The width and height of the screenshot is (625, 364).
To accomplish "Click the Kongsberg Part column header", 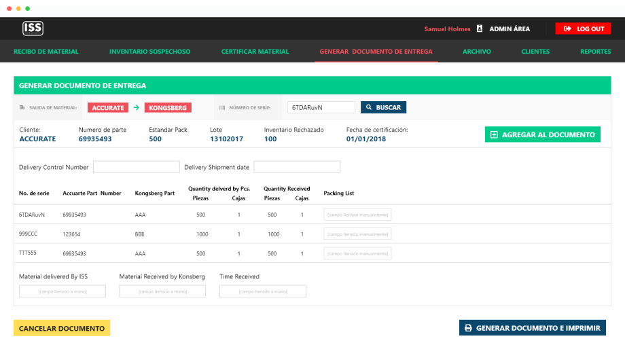I will tap(155, 193).
